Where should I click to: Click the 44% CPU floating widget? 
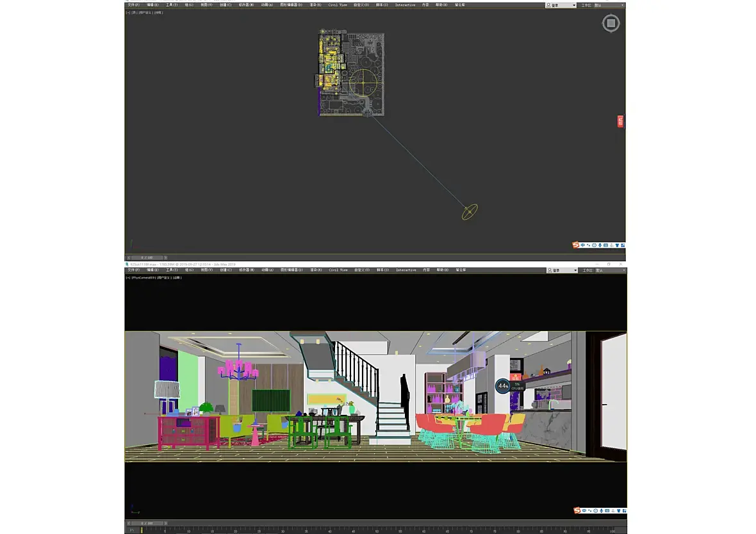pyautogui.click(x=503, y=386)
